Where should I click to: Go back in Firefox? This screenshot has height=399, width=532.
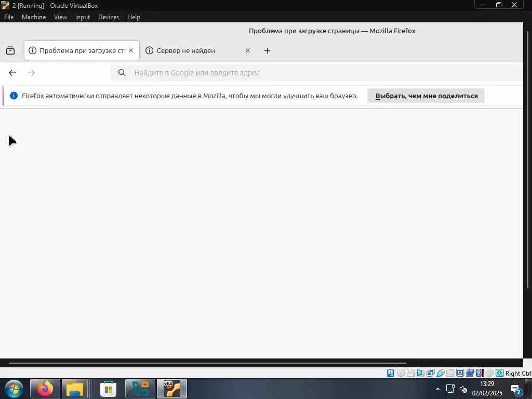(12, 73)
